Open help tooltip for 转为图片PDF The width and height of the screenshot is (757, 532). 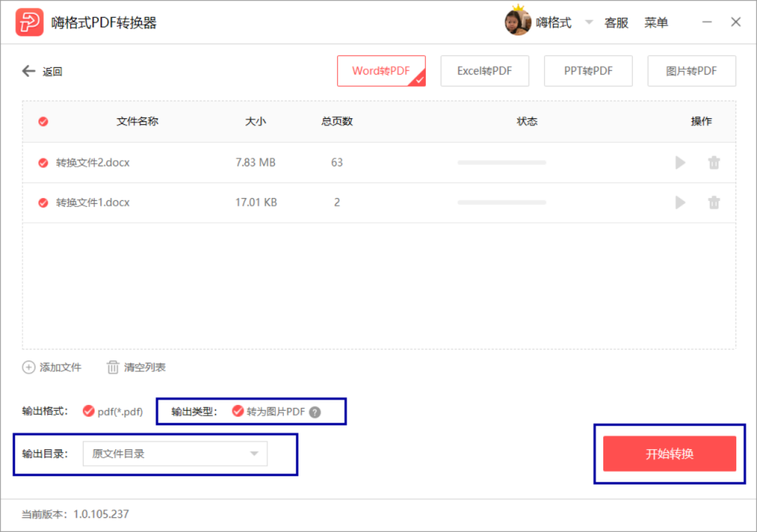tap(315, 412)
